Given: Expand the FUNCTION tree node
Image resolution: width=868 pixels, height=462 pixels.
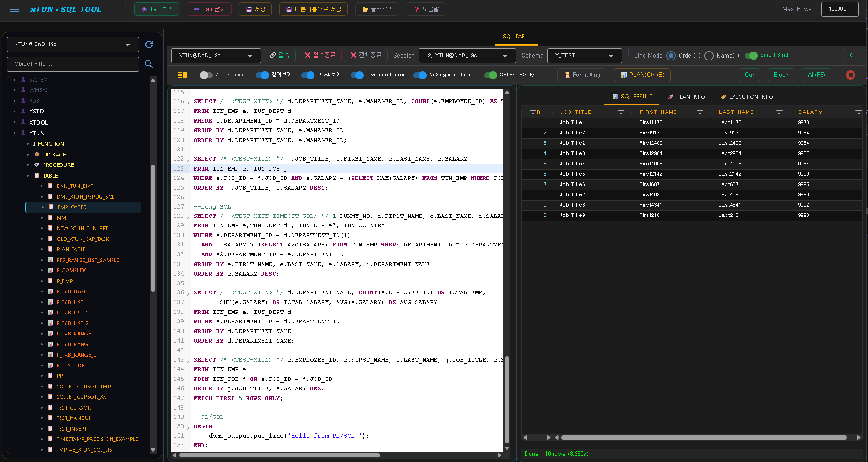Looking at the screenshot, I should 28,144.
